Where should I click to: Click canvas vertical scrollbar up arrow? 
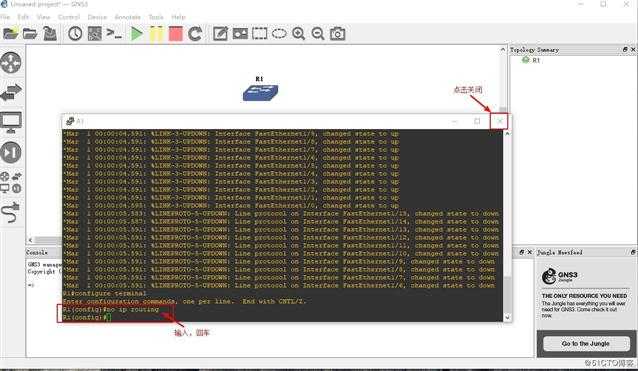click(x=503, y=49)
